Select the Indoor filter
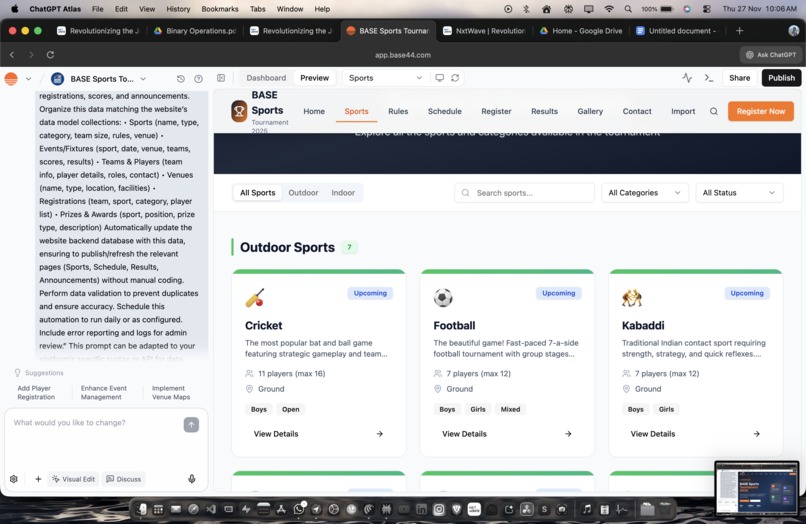 tap(343, 192)
